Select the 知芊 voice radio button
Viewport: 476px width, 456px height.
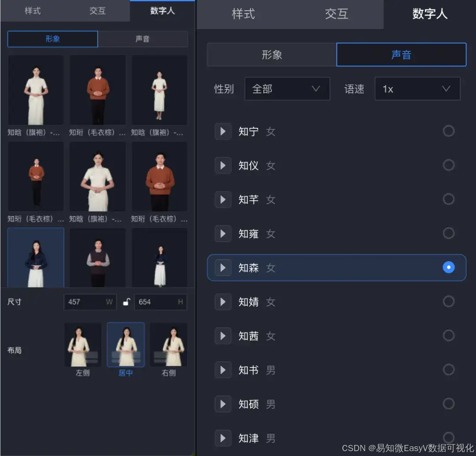[448, 199]
